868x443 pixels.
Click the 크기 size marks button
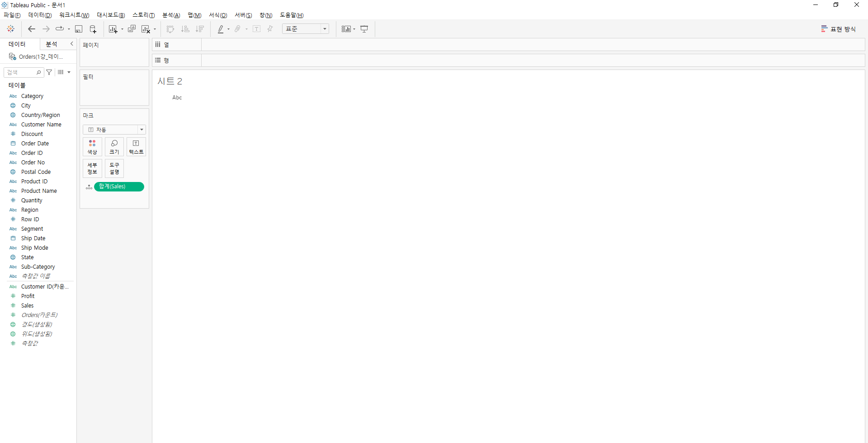(114, 147)
